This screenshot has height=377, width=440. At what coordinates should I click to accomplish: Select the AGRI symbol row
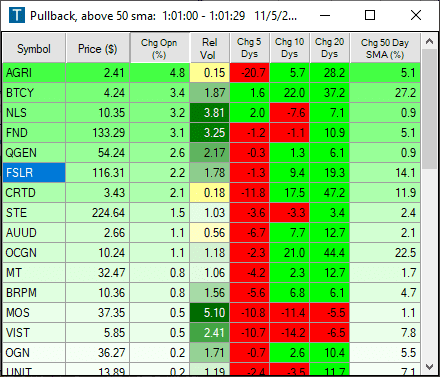(x=211, y=73)
